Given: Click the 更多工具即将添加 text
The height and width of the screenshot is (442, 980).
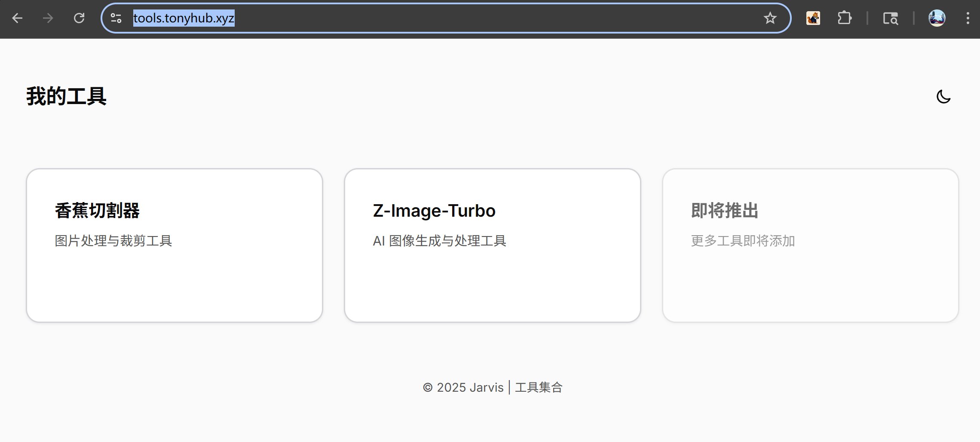Looking at the screenshot, I should click(743, 241).
